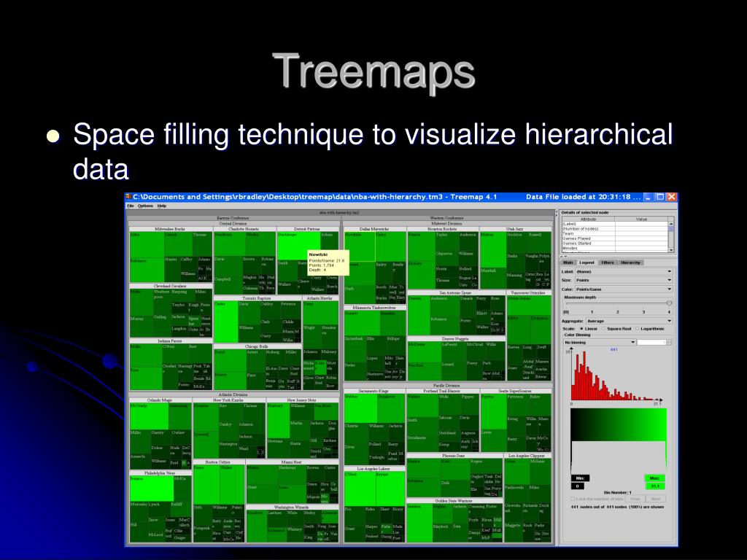Click the black Min color swatch
The height and width of the screenshot is (560, 747).
(580, 478)
